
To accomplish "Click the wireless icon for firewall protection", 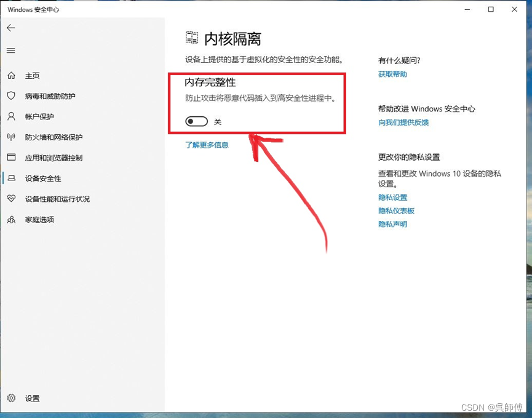I will pos(11,137).
